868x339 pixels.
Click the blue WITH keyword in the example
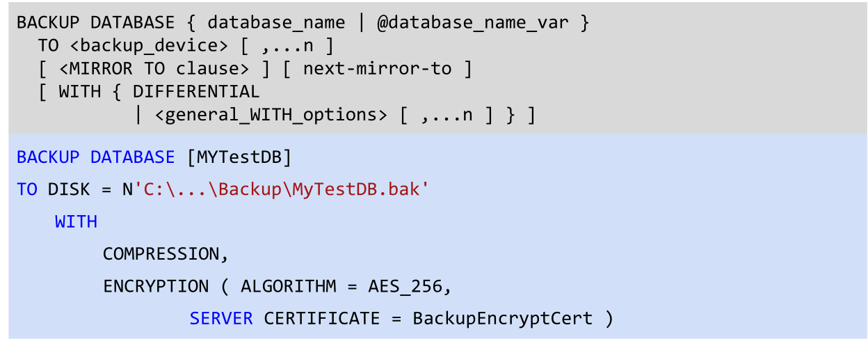(76, 222)
